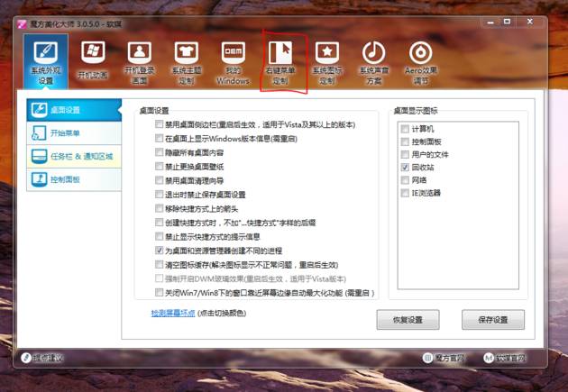Open 系统主题定制 theme customization
This screenshot has width=568, height=392.
tap(187, 63)
